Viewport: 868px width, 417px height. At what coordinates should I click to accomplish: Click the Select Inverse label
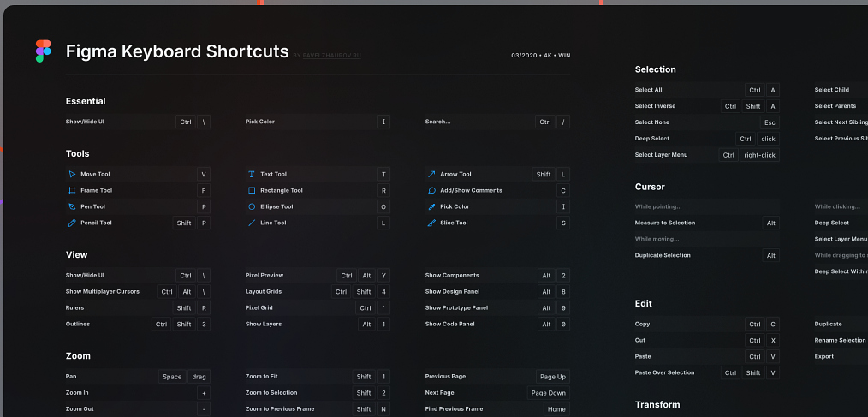click(x=656, y=106)
